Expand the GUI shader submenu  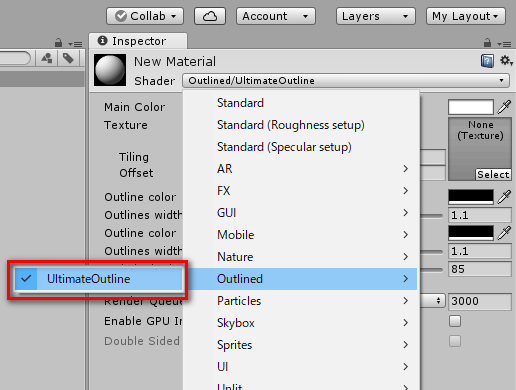(300, 213)
